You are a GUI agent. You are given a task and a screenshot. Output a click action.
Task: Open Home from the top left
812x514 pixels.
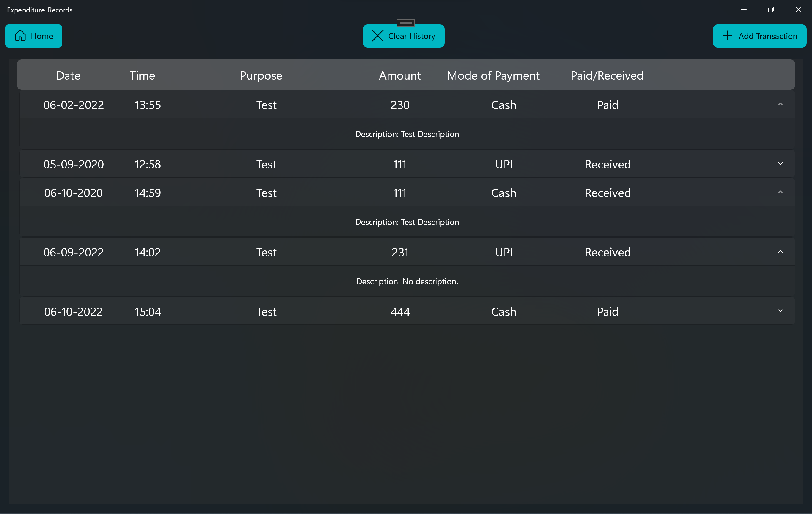pos(34,36)
